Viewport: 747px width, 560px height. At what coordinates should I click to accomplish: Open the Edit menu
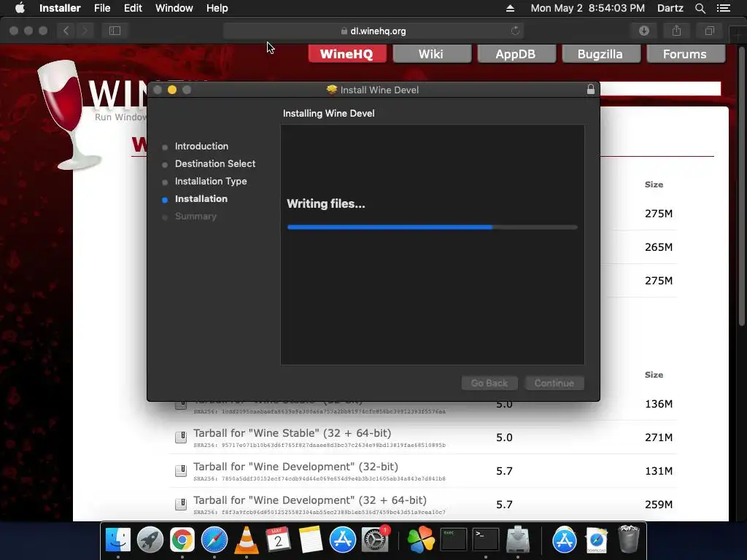click(133, 8)
